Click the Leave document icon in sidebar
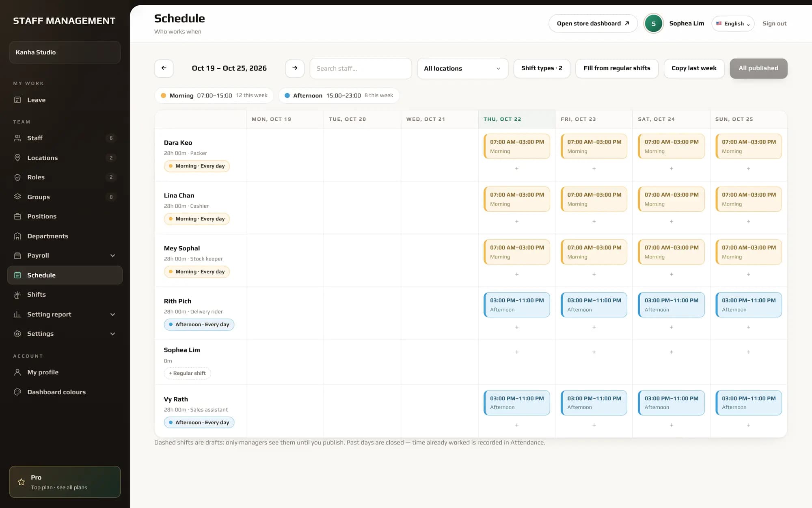The image size is (812, 508). coord(17,100)
